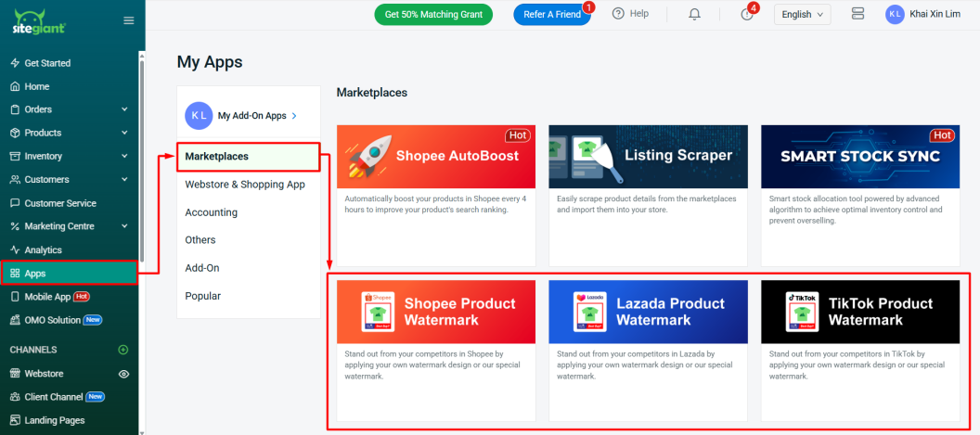Click the Analytics pulse icon

point(16,250)
